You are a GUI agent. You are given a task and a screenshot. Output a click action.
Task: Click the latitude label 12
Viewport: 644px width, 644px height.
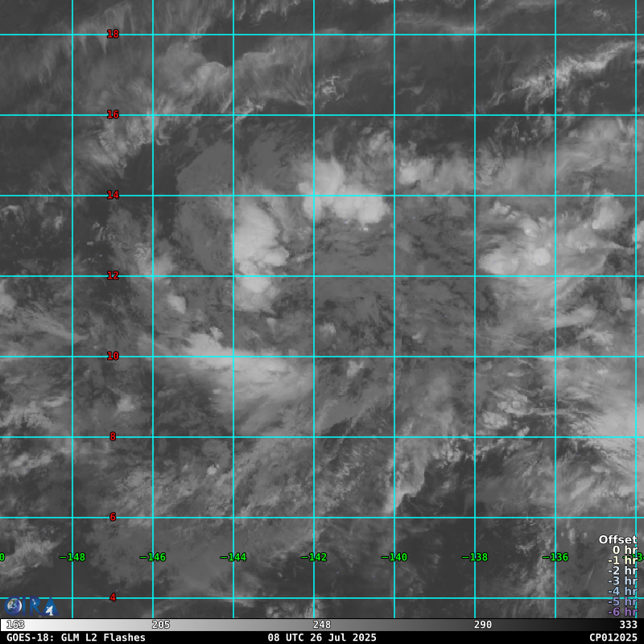coord(113,275)
